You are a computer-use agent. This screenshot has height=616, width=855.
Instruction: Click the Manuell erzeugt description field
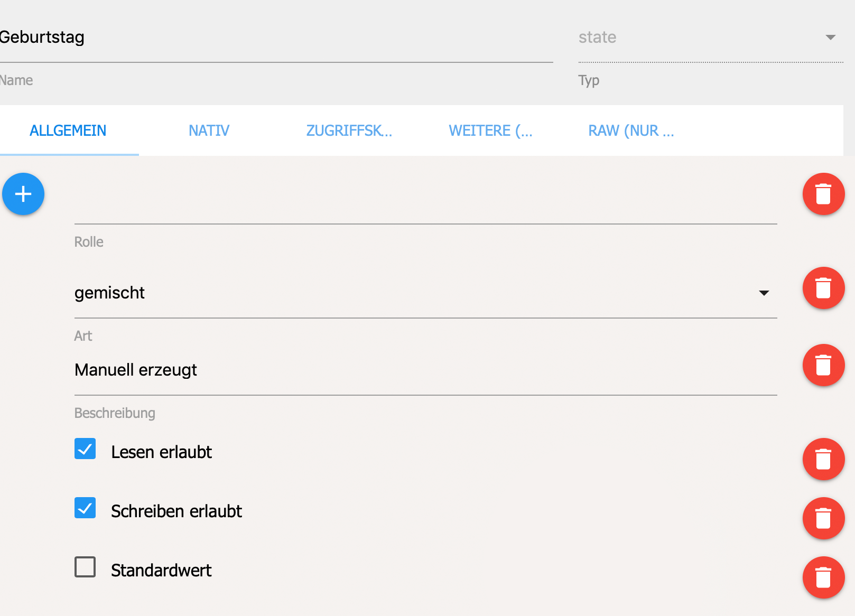(423, 370)
